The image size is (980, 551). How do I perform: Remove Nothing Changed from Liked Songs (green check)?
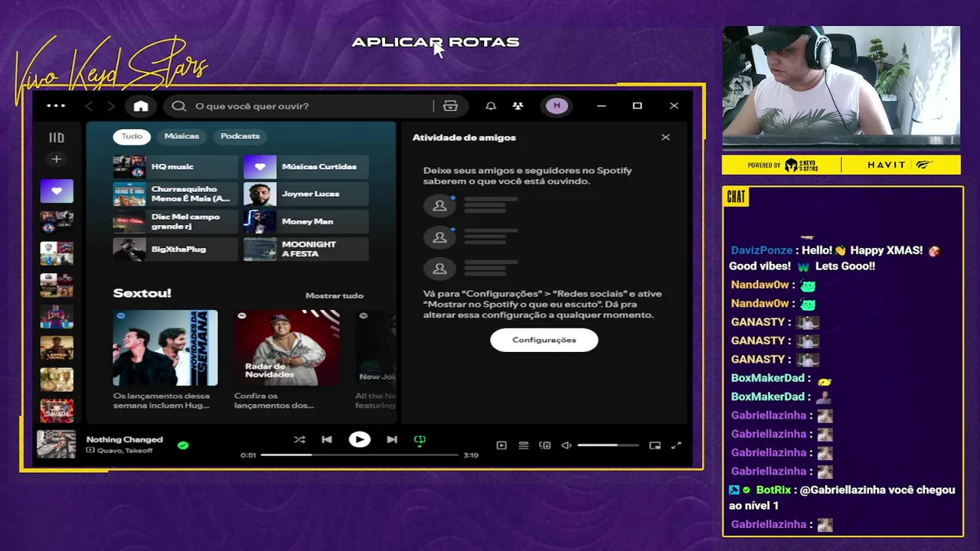[x=183, y=445]
